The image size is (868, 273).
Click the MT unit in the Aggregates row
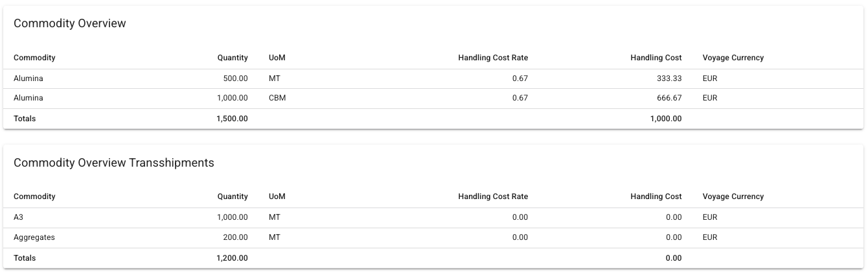point(275,237)
